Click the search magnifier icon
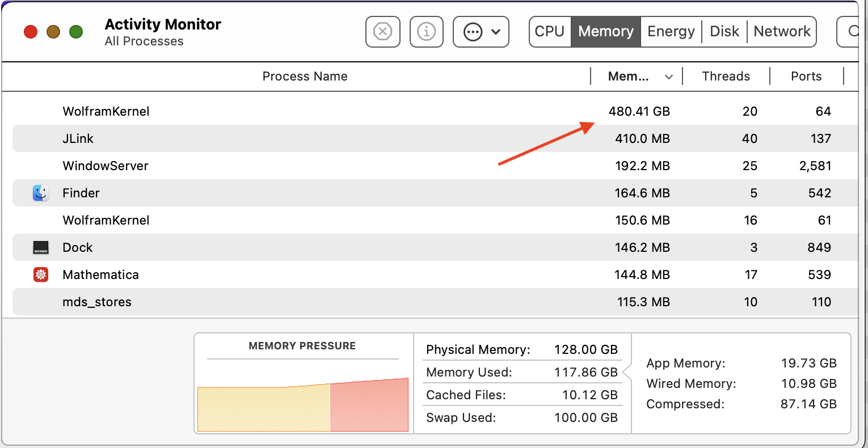 853,32
